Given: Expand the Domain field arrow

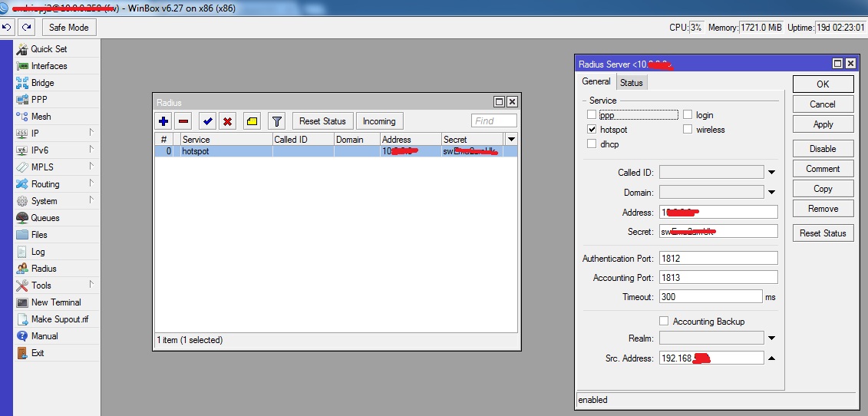Looking at the screenshot, I should [771, 193].
